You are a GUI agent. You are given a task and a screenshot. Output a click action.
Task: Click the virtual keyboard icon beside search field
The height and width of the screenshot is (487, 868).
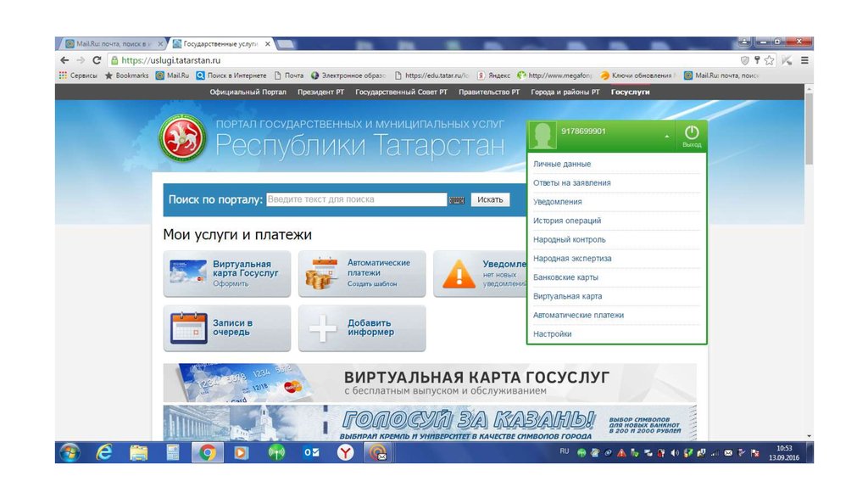coord(457,200)
